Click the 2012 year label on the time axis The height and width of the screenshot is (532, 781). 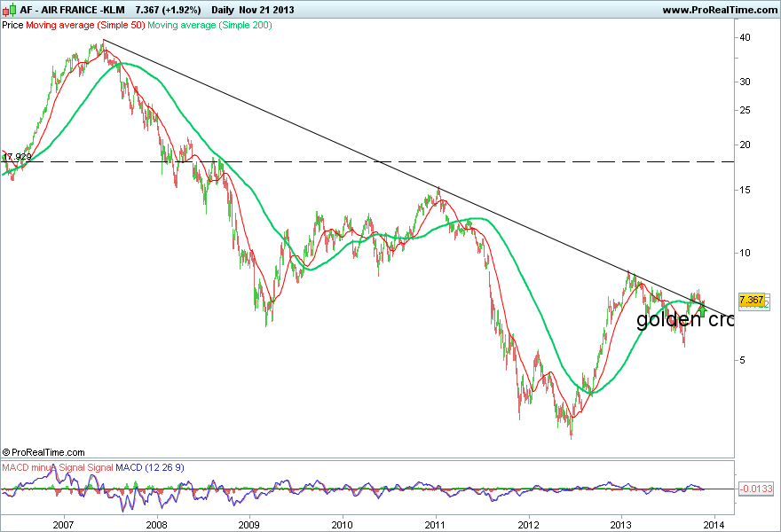pyautogui.click(x=528, y=525)
